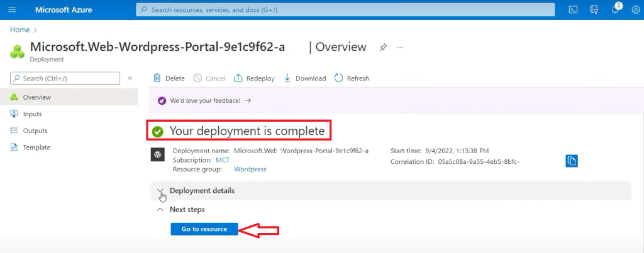The height and width of the screenshot is (253, 644).
Task: Click the Delete toolbar button
Action: [169, 78]
